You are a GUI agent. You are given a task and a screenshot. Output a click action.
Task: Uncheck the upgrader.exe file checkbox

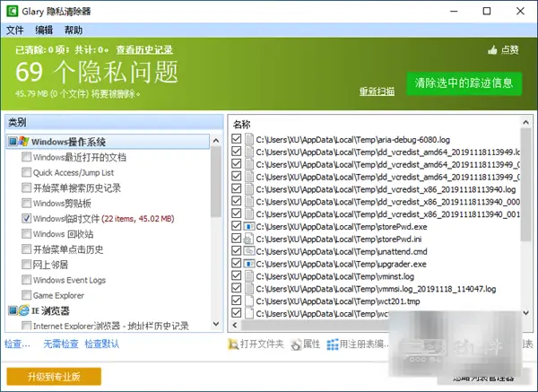pos(237,263)
